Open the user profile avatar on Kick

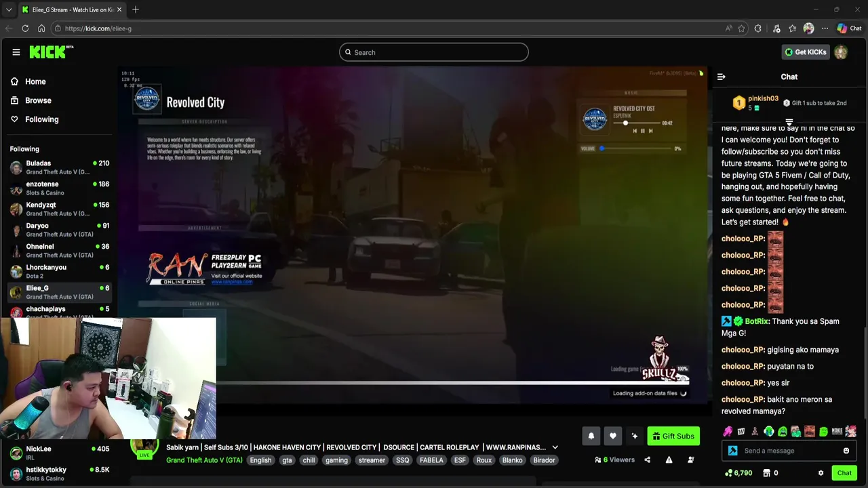coord(841,52)
